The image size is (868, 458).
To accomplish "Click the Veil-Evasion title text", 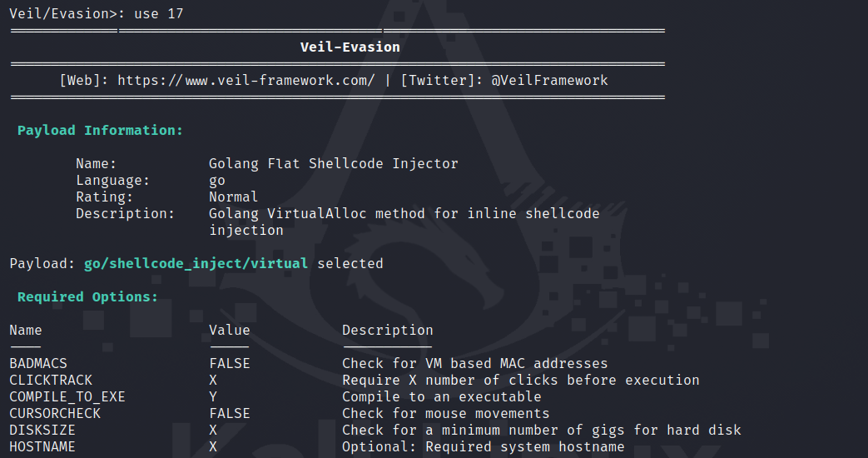I will [350, 47].
